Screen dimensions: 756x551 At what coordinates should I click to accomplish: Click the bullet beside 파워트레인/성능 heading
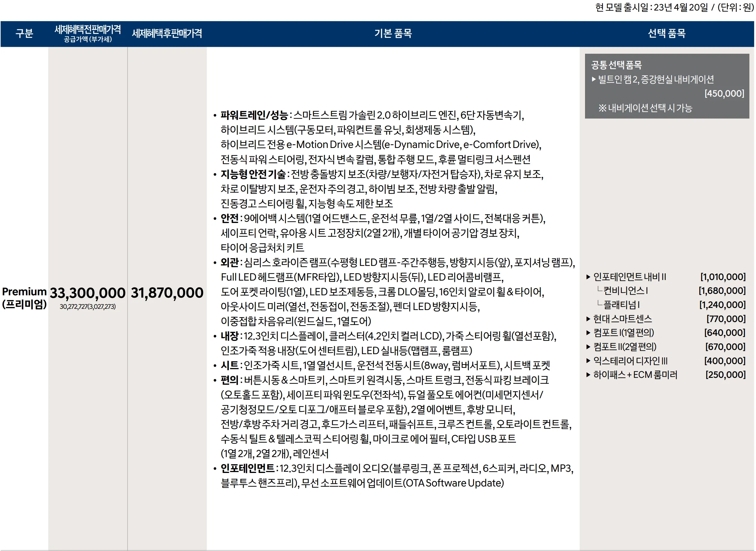click(215, 116)
